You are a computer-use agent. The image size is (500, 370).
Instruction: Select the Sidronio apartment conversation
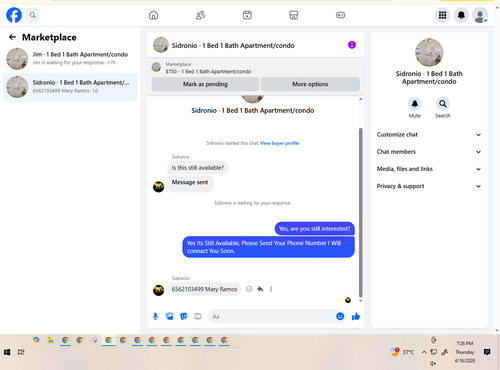pos(70,87)
